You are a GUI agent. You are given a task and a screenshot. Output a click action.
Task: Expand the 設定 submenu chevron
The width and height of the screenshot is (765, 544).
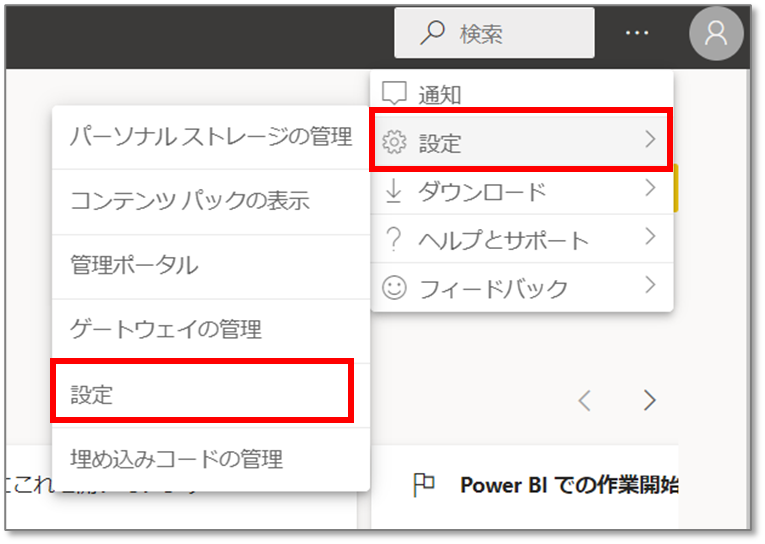(x=650, y=140)
